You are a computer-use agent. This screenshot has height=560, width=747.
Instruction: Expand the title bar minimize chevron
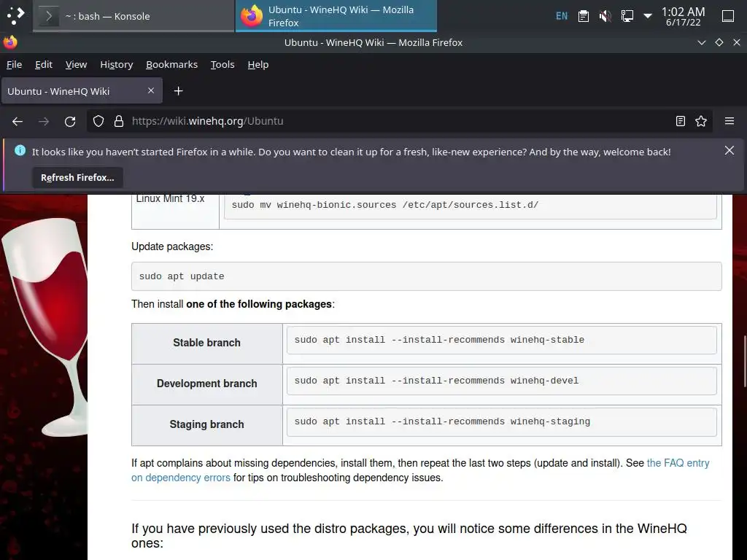701,42
